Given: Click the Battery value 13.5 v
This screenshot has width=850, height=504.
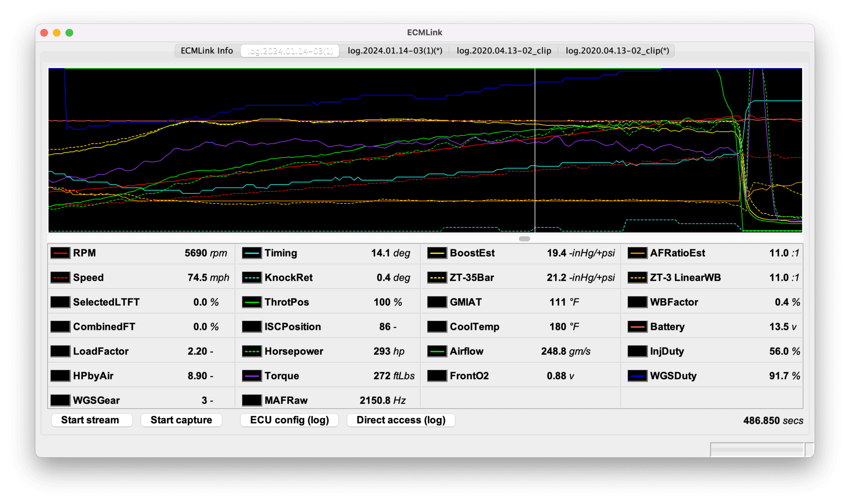Looking at the screenshot, I should (783, 327).
